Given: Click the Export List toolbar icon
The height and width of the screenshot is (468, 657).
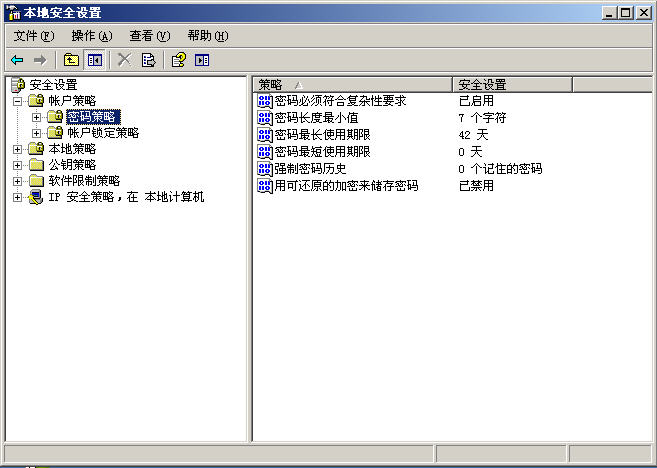Looking at the screenshot, I should pyautogui.click(x=148, y=60).
